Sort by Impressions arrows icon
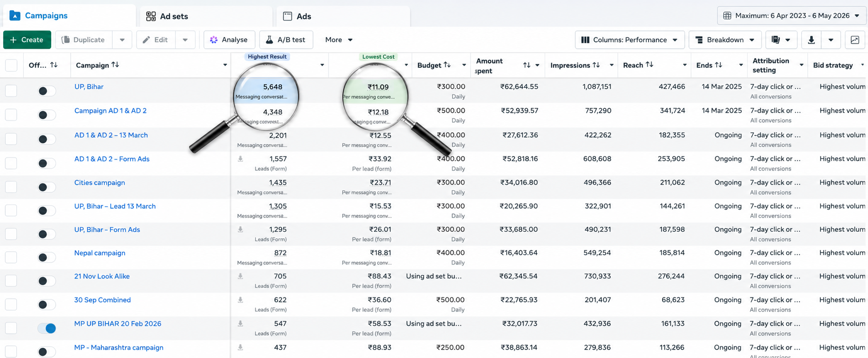868x358 pixels. [x=596, y=65]
